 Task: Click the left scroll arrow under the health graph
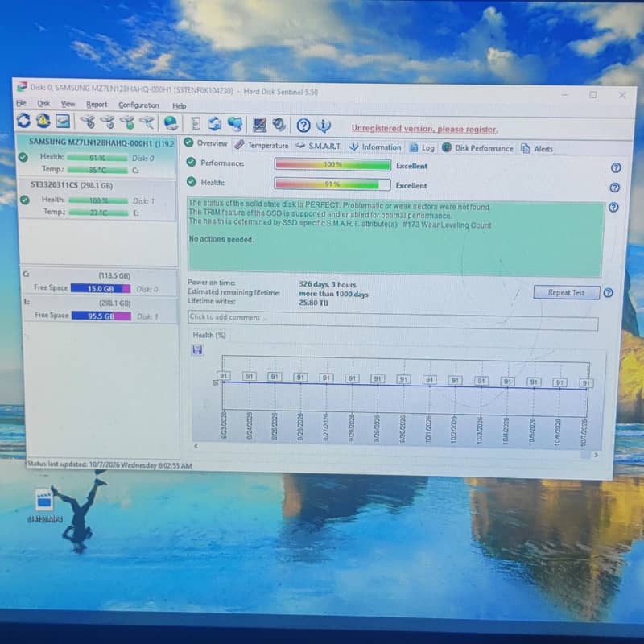(x=196, y=446)
